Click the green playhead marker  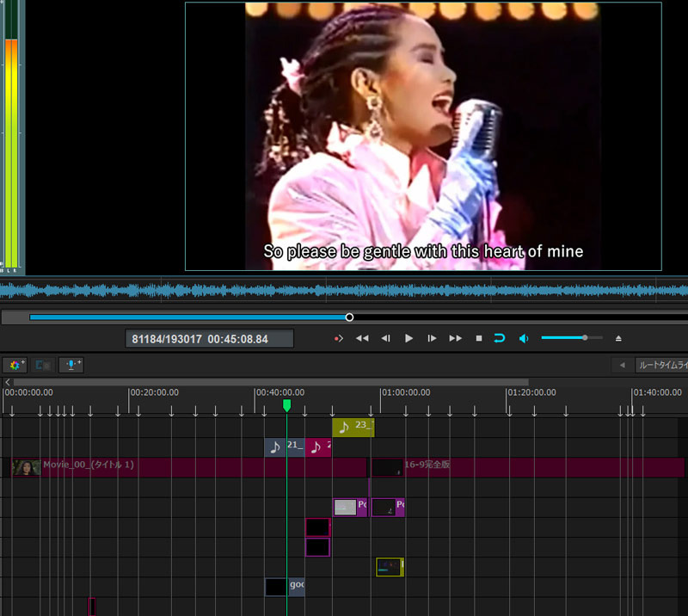point(287,406)
